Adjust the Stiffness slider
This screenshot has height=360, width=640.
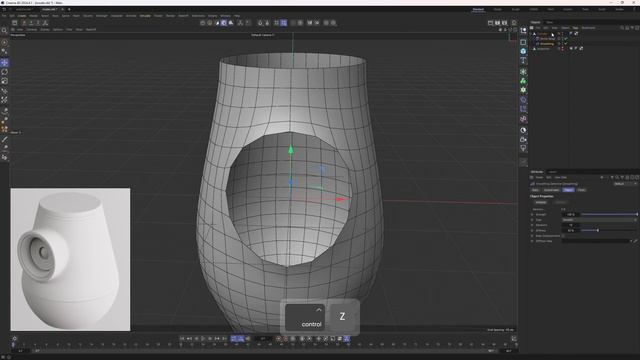(609, 231)
